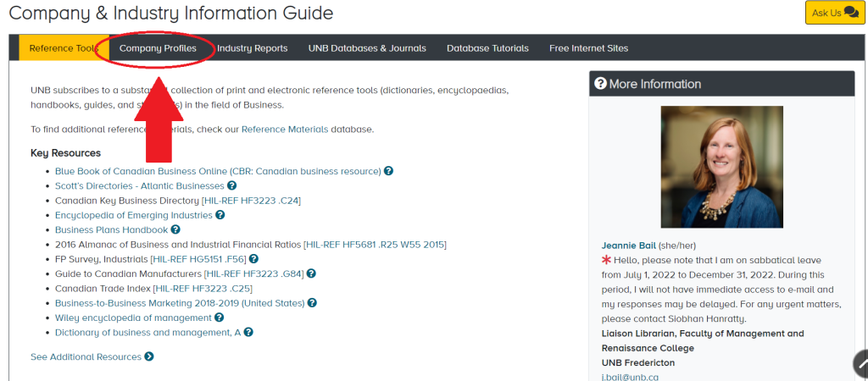Open the Industry Reports tab

click(253, 48)
